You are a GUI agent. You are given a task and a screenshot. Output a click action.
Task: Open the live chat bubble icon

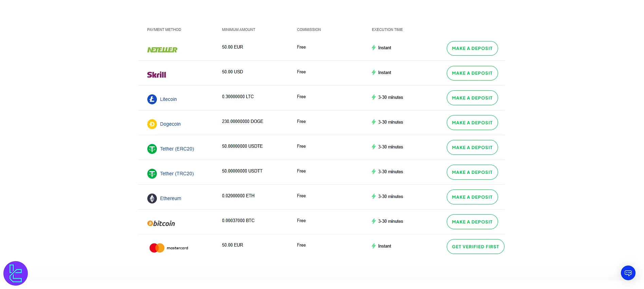click(628, 273)
